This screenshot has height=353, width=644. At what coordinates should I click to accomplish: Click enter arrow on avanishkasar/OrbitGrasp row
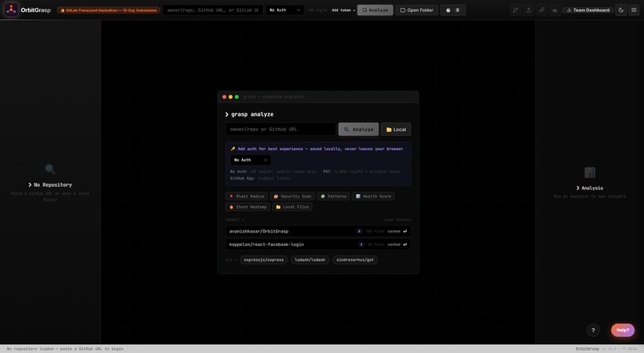[405, 231]
